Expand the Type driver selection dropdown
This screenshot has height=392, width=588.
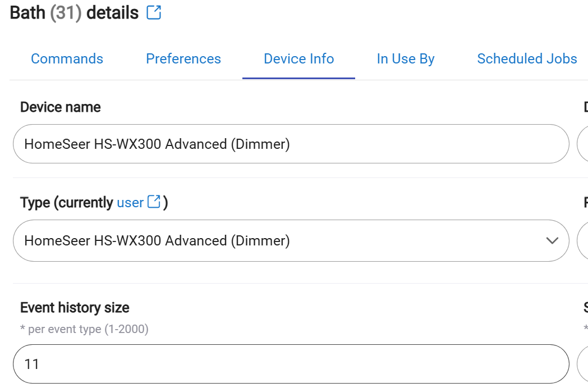291,240
